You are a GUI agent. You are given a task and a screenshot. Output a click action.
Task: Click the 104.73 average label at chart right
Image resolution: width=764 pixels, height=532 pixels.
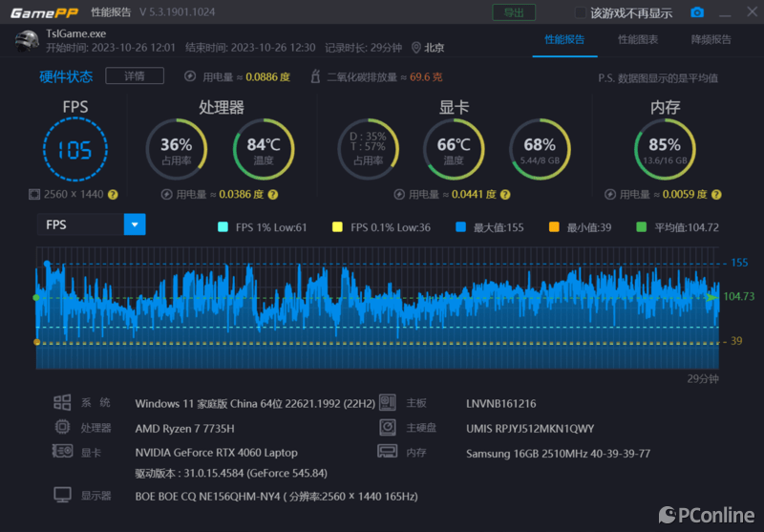738,296
